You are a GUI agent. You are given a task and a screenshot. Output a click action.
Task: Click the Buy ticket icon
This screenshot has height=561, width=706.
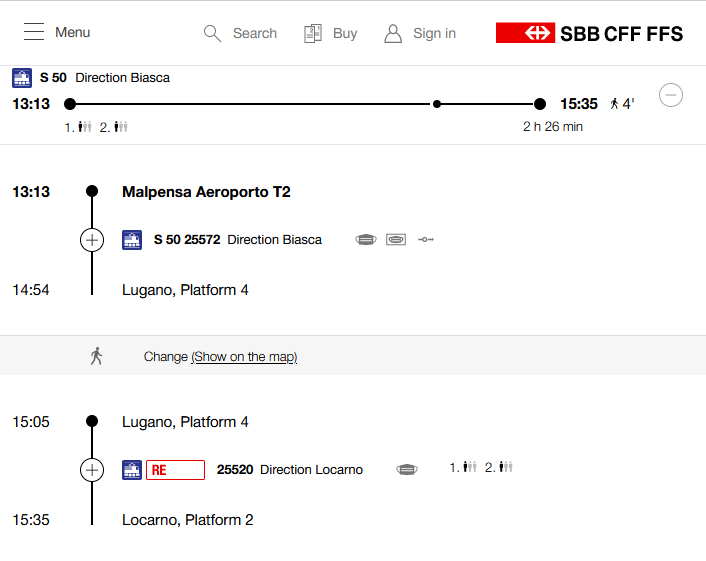point(312,33)
